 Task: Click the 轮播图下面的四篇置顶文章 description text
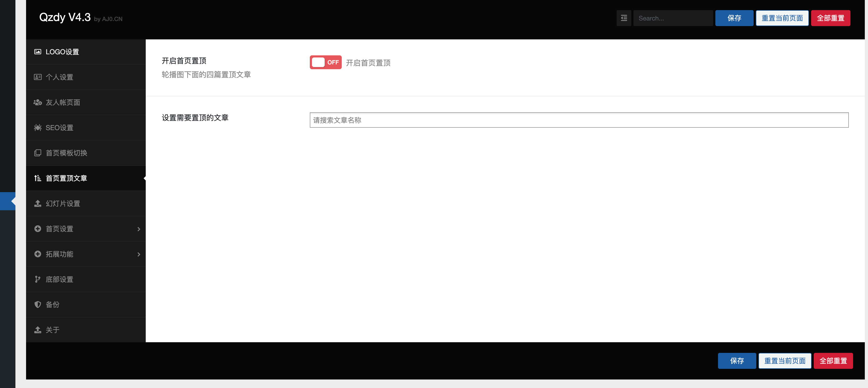(x=206, y=75)
